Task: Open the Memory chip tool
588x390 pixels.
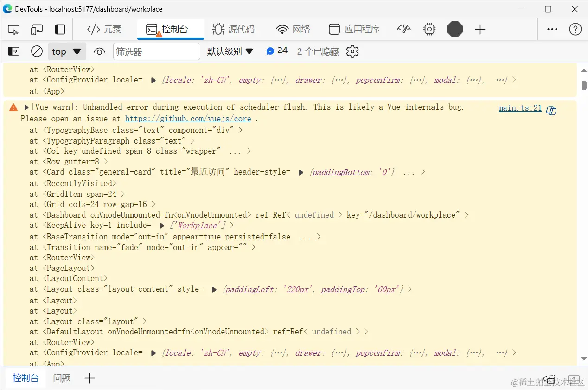Action: [429, 30]
